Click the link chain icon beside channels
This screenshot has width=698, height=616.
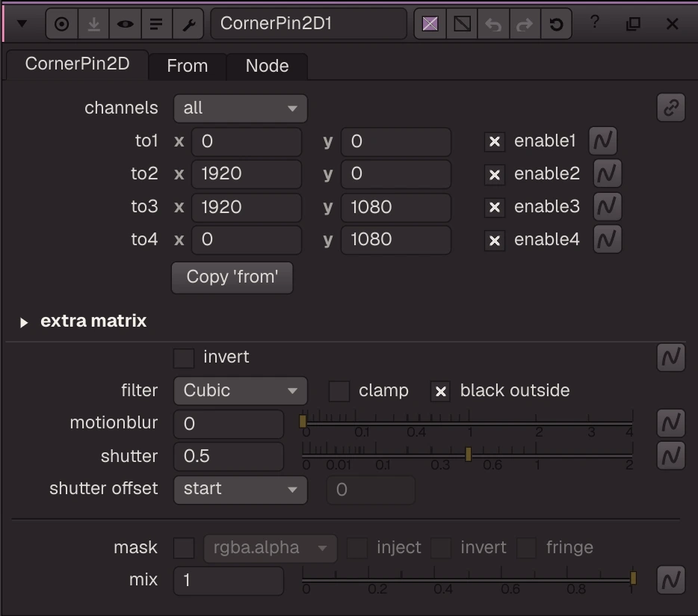point(671,108)
